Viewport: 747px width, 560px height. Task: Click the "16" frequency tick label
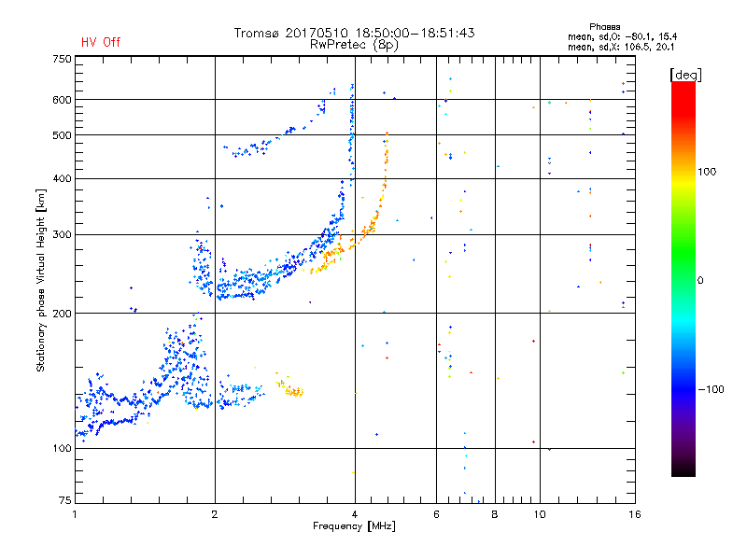point(635,514)
